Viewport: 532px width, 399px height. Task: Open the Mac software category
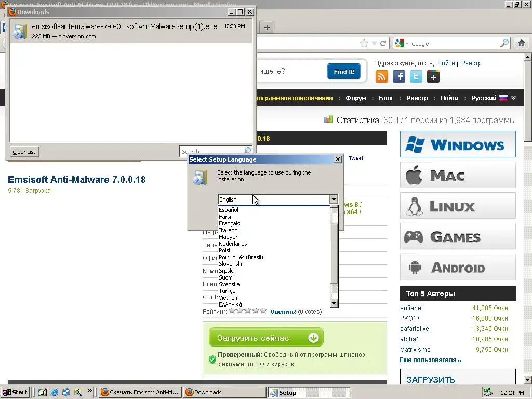click(458, 175)
